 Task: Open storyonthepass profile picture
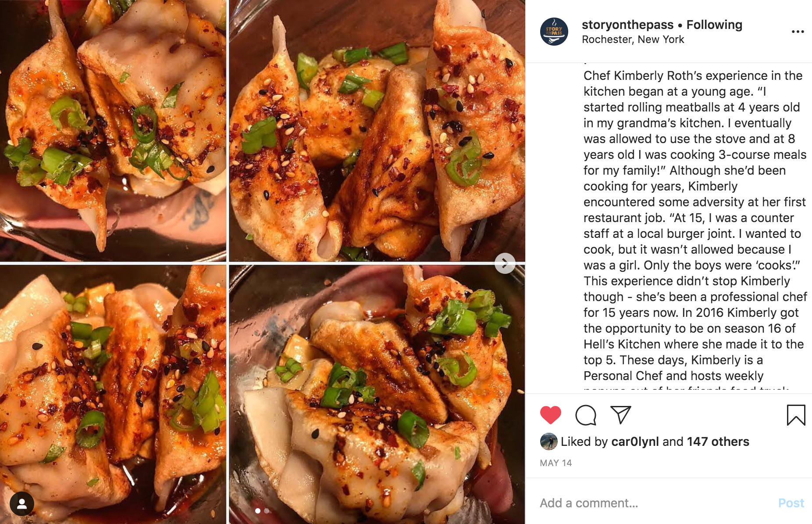pos(554,32)
